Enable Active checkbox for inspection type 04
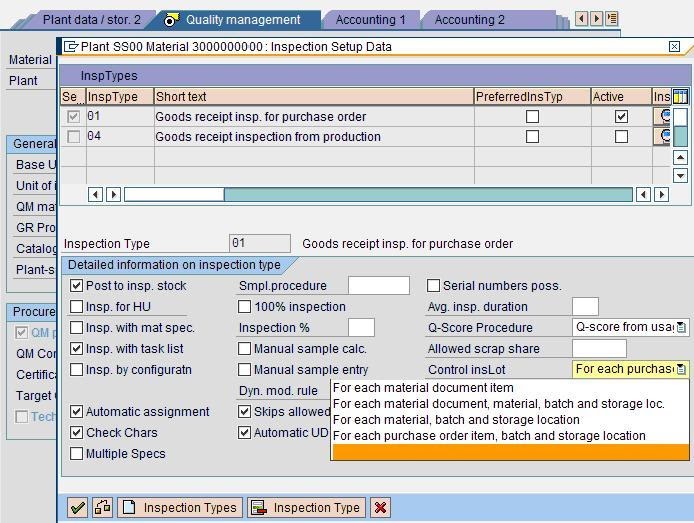Viewport: 694px width, 523px height. [x=621, y=136]
